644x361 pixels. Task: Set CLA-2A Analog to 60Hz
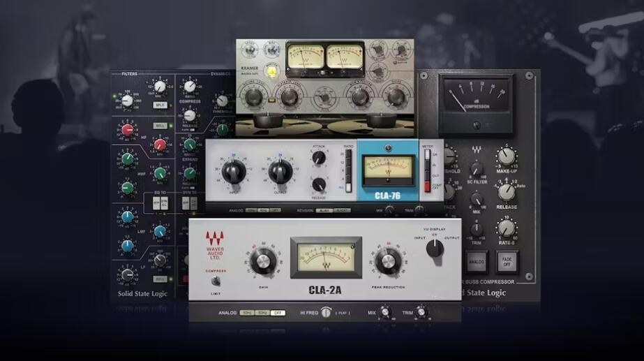click(x=262, y=313)
